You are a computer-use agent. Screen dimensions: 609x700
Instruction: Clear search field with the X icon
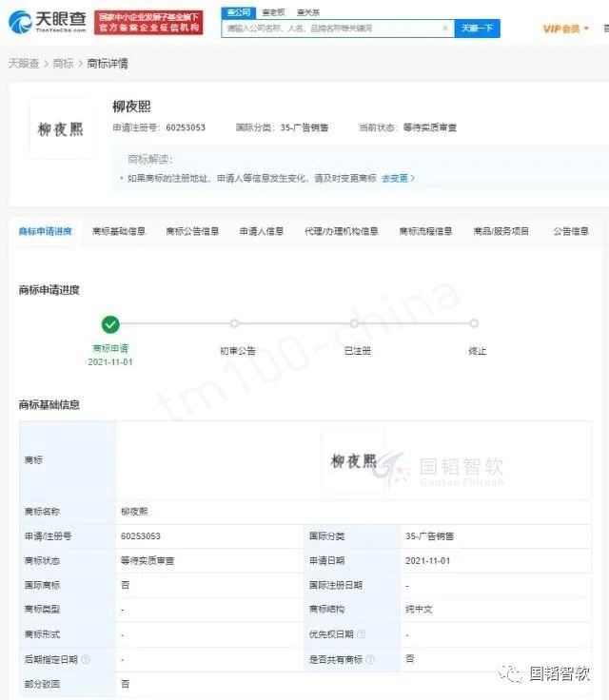point(445,29)
